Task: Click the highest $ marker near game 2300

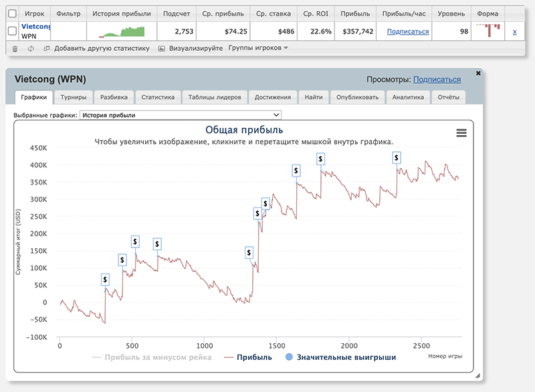Action: 397,158
